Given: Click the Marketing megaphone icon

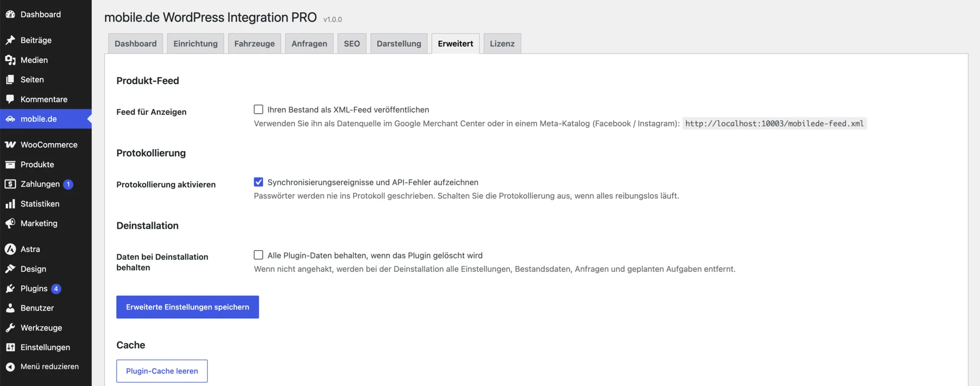Looking at the screenshot, I should [x=10, y=223].
